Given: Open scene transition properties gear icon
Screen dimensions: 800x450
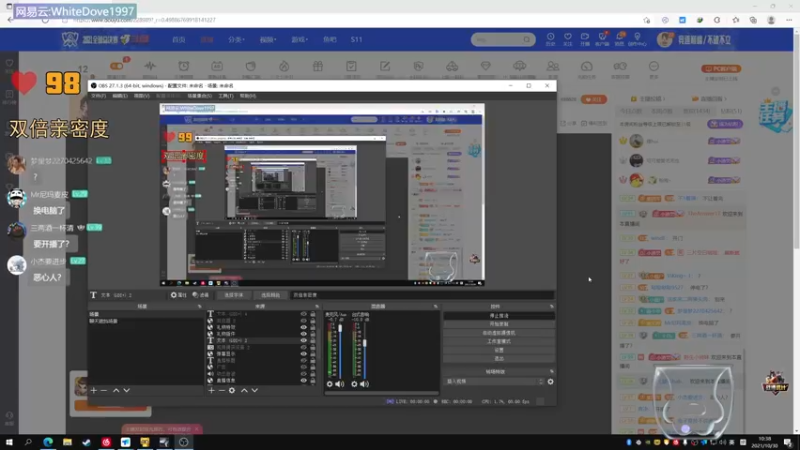Looking at the screenshot, I should coord(551,381).
